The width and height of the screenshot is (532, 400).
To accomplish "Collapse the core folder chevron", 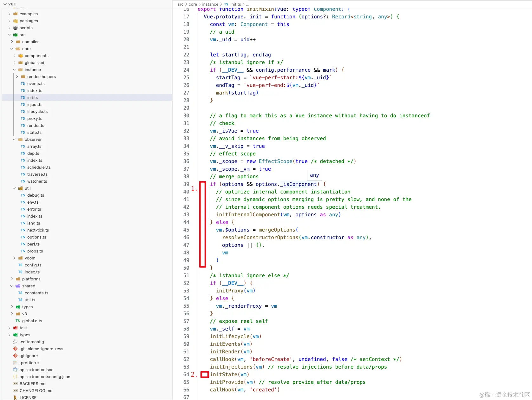I will (12, 49).
